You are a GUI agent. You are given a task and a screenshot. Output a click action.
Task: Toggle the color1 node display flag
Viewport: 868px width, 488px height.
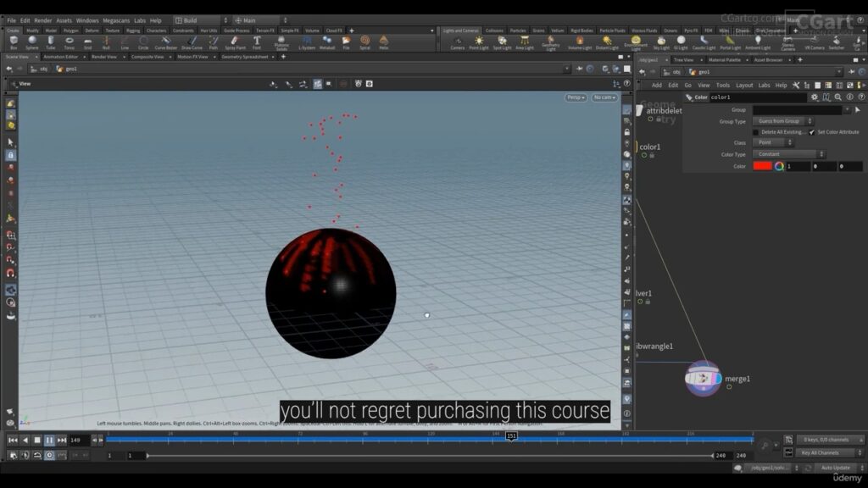click(x=644, y=156)
